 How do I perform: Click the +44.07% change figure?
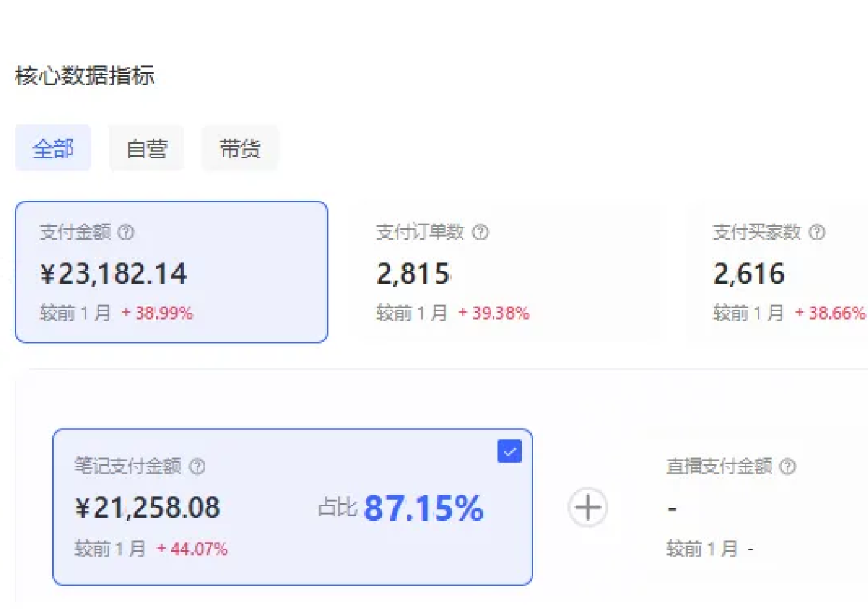(192, 549)
